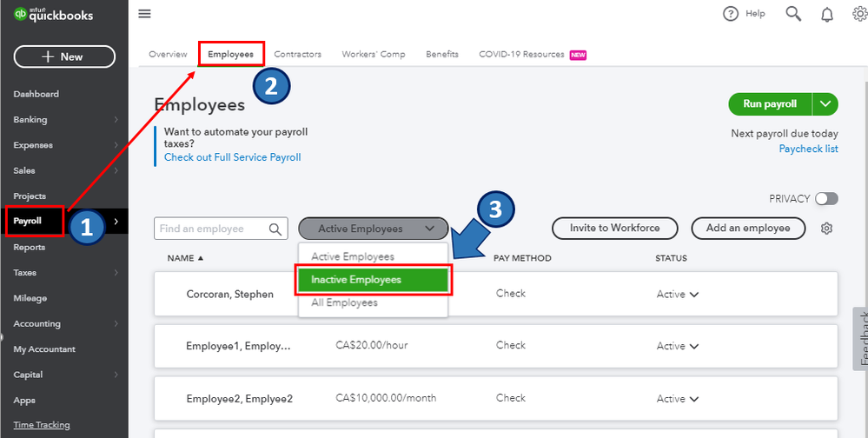Screen dimensions: 868x438
Task: Click the New button
Action: [64, 56]
